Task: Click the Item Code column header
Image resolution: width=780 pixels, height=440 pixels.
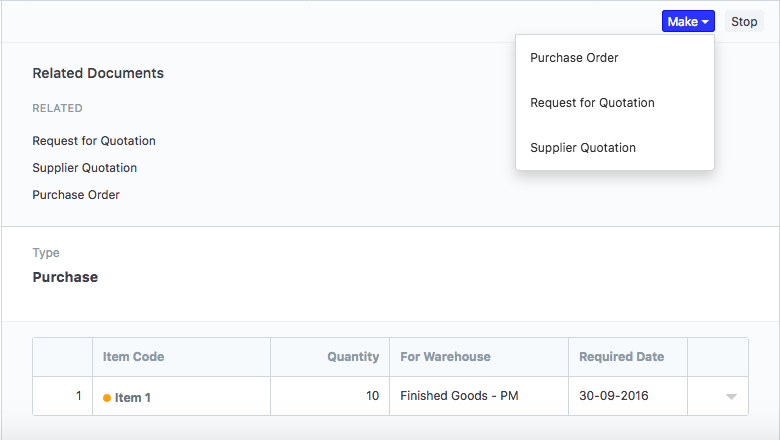Action: pyautogui.click(x=133, y=357)
